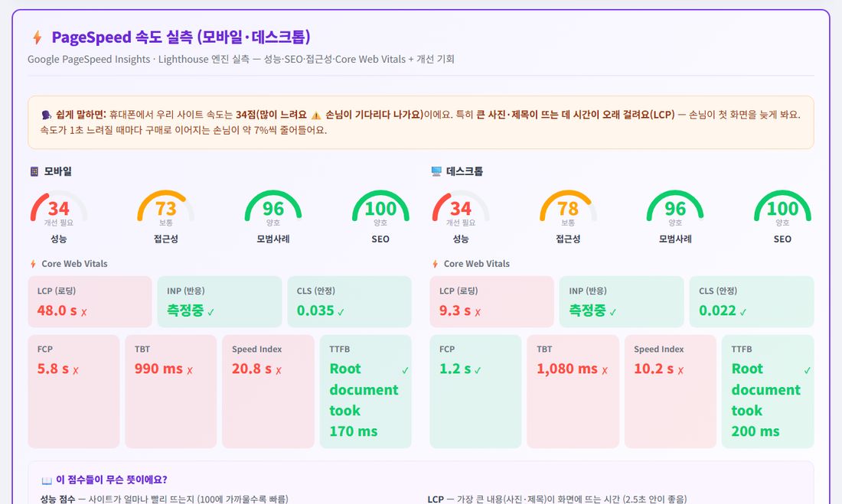Click the 속도가 1초 느려질 때마다 sentence

[184, 131]
